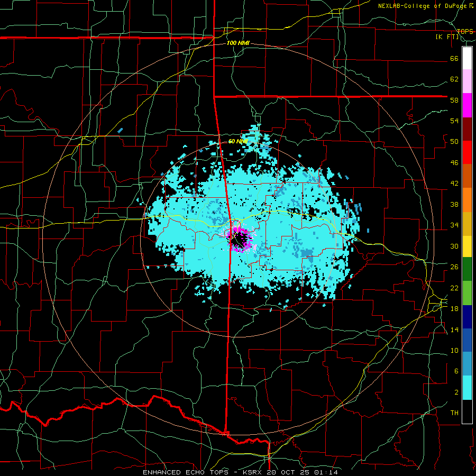Click the orange 42 kft legend swatch

pyautogui.click(x=467, y=199)
